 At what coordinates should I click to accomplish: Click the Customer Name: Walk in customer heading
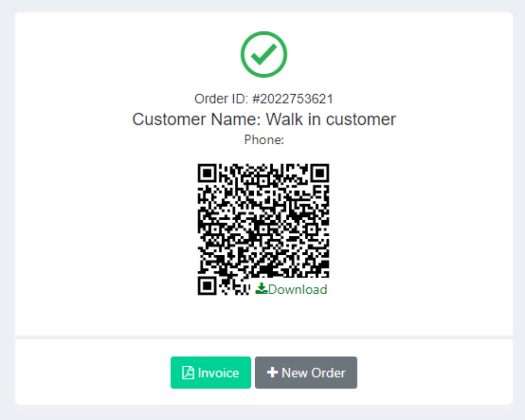coord(263,119)
